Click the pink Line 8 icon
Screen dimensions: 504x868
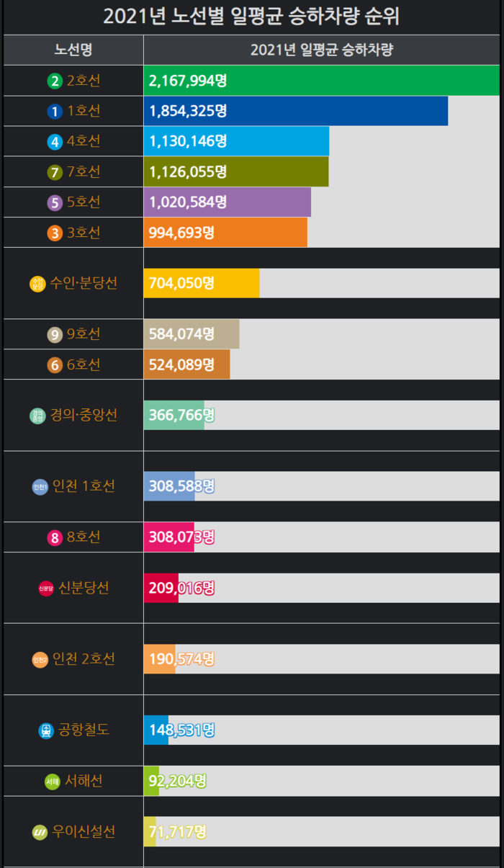pyautogui.click(x=55, y=537)
